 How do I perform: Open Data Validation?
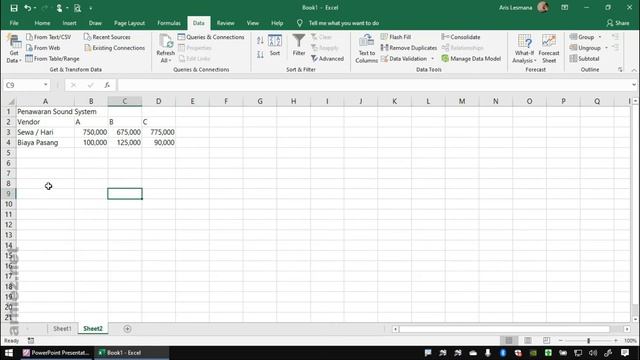pyautogui.click(x=404, y=59)
